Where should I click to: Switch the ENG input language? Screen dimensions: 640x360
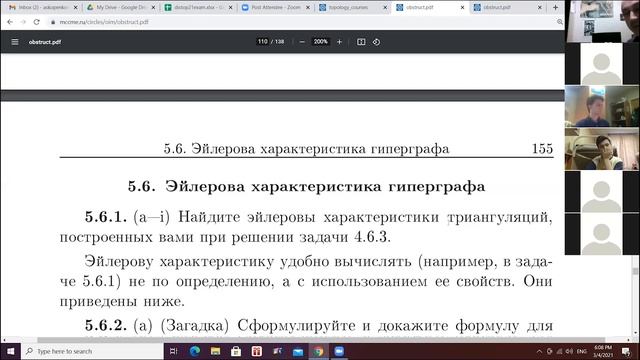[x=582, y=351]
